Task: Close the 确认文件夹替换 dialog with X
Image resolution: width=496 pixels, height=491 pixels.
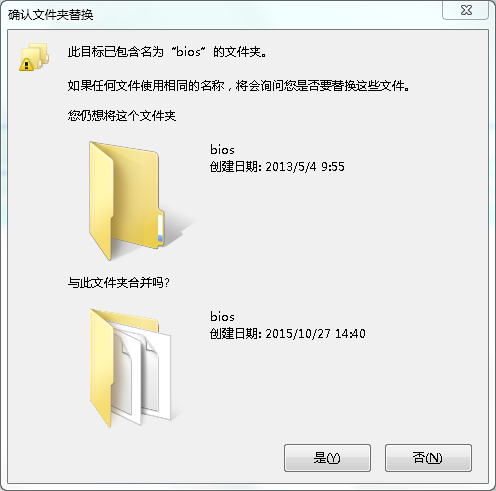Action: pos(466,10)
